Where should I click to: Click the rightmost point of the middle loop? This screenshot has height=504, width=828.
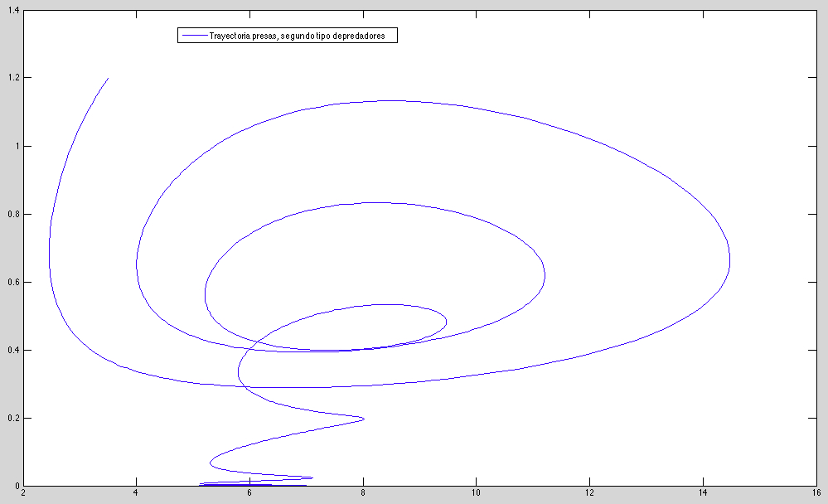coord(545,274)
